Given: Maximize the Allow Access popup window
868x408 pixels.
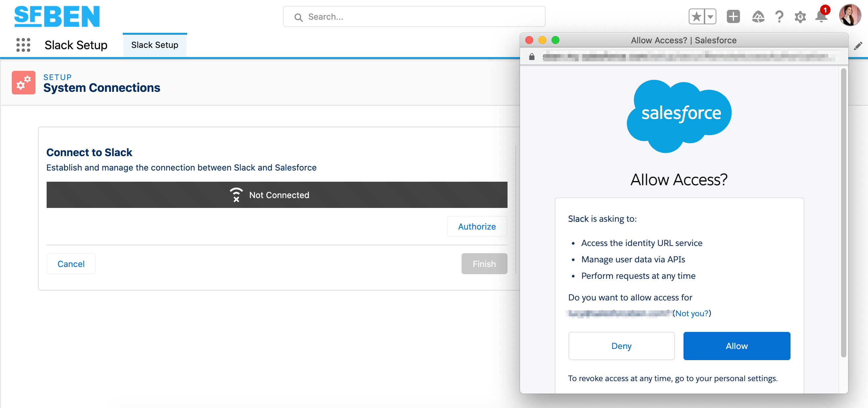Looking at the screenshot, I should coord(555,40).
